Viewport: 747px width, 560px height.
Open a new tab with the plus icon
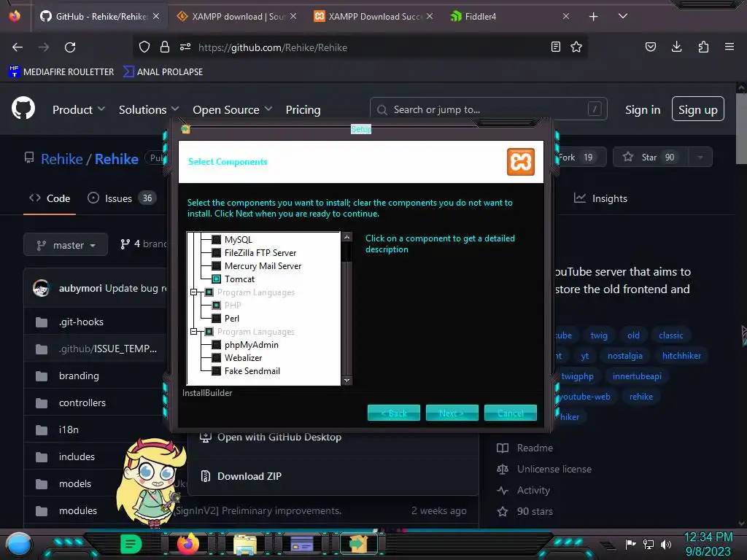click(x=593, y=17)
